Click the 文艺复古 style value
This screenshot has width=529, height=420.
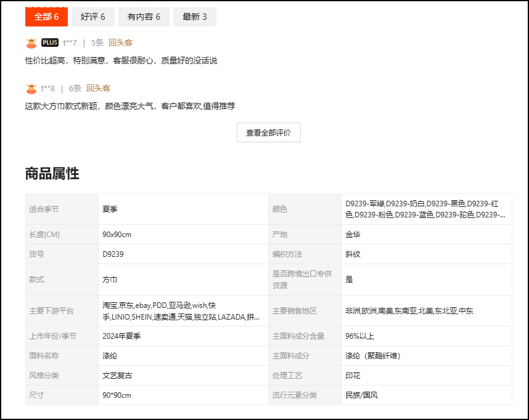coord(117,375)
